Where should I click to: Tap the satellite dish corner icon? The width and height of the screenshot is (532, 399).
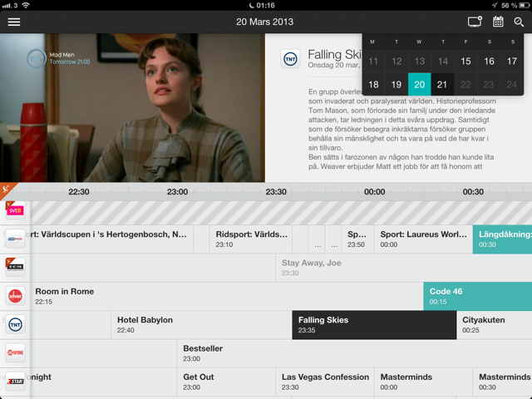point(6,189)
